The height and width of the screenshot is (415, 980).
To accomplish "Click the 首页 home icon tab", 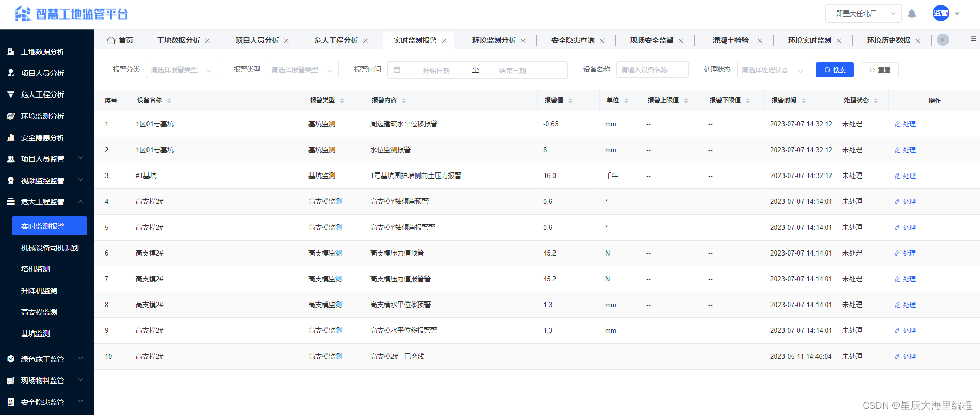I will pos(120,40).
